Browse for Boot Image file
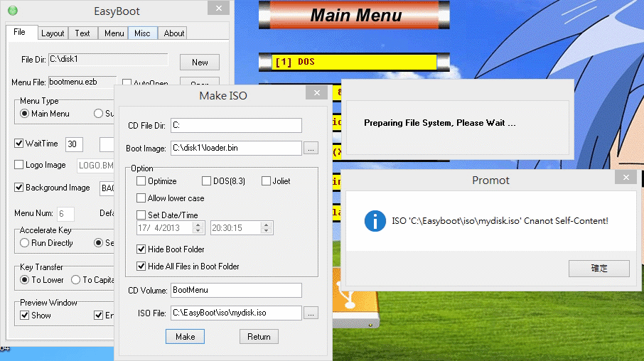This screenshot has height=361, width=644. 311,149
